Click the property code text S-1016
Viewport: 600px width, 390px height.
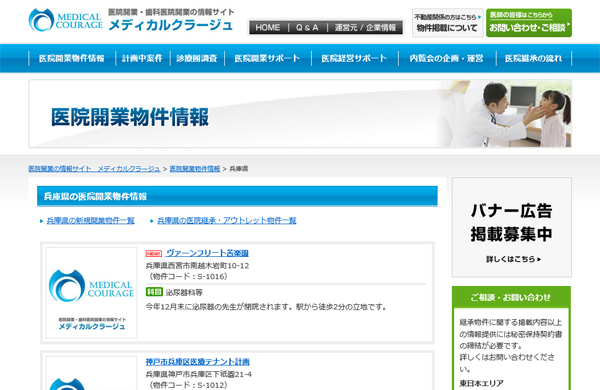click(x=212, y=276)
